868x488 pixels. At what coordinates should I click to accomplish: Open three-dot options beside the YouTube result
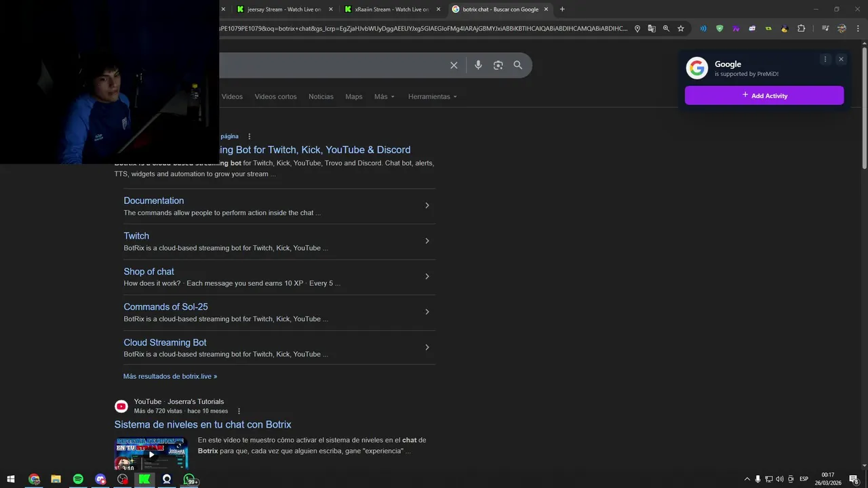[x=239, y=411]
